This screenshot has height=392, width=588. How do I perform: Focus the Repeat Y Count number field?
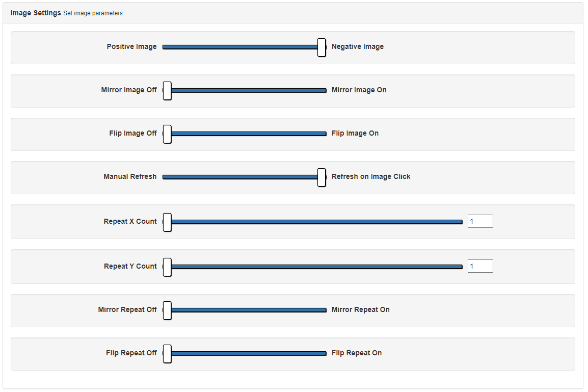coord(480,266)
